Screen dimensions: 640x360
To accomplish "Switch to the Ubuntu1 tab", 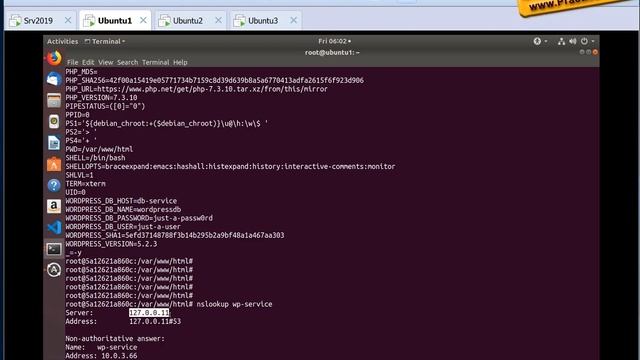I will point(115,20).
